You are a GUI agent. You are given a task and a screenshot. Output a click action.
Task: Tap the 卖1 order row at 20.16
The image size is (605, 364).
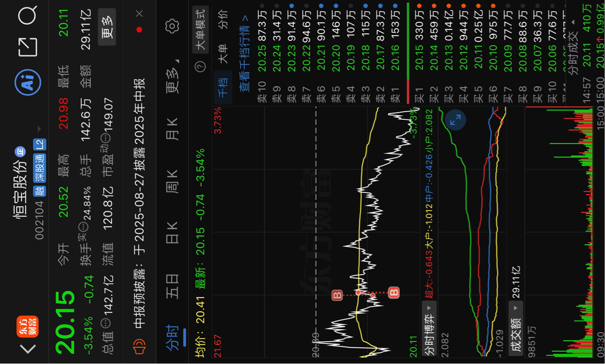coord(395,53)
